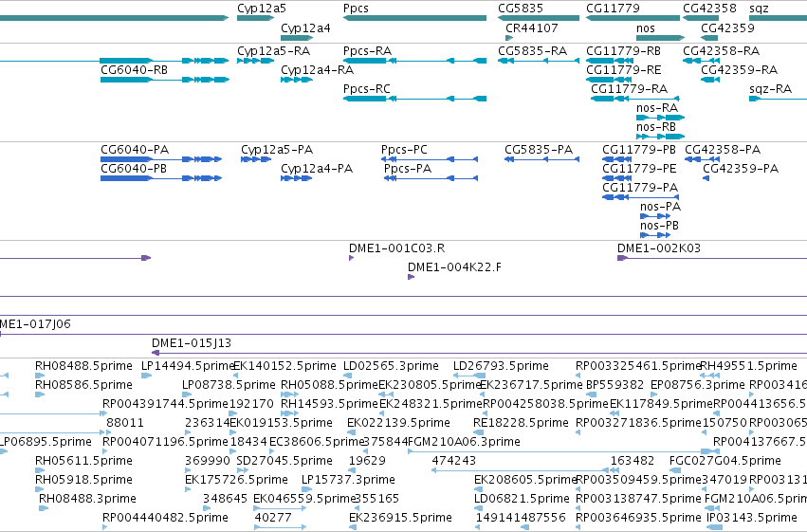Select the CG5835 gene label
The height and width of the screenshot is (532, 807).
click(521, 9)
